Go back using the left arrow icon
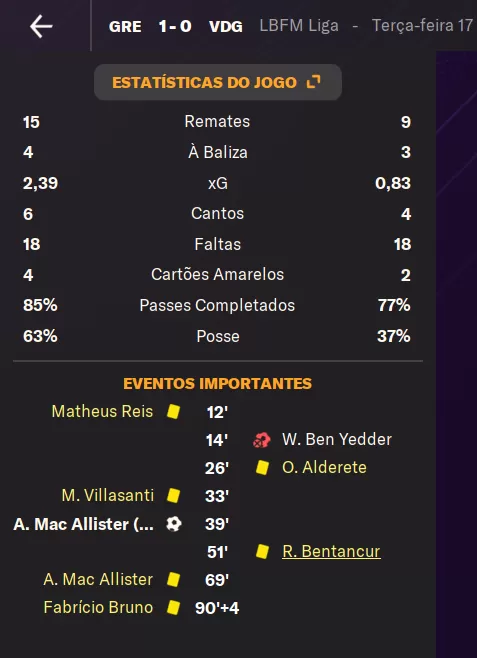 point(41,26)
